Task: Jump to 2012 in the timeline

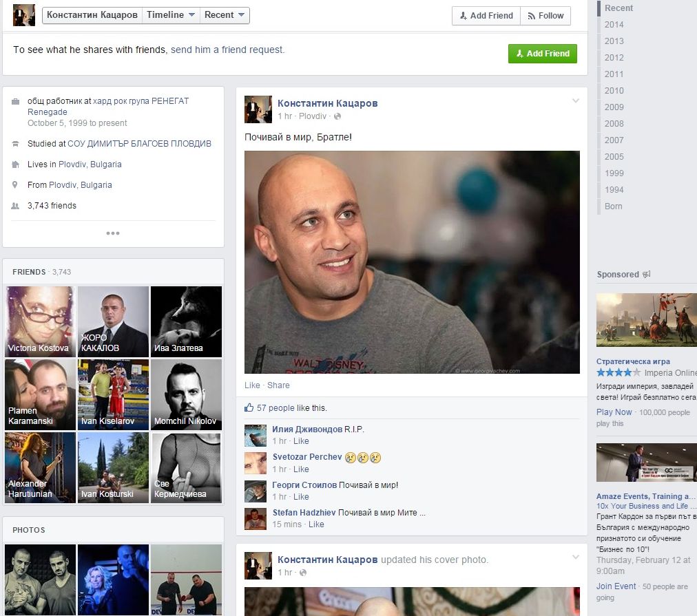Action: coord(614,57)
